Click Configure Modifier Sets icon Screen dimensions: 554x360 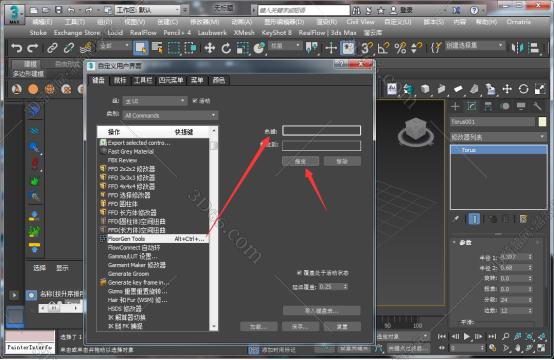tap(523, 219)
